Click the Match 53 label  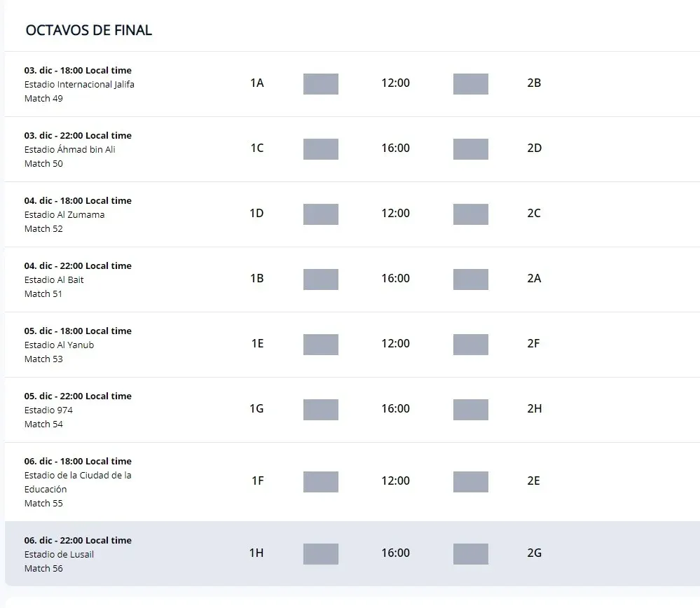coord(43,359)
